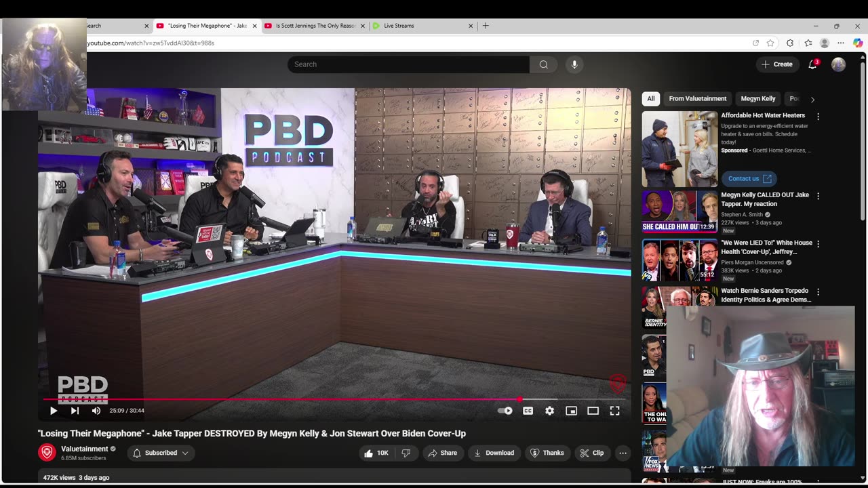Select the From Valuetainment chip

(697, 99)
